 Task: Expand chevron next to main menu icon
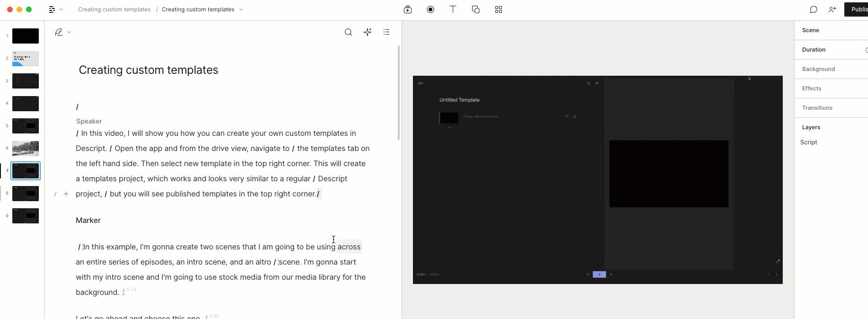click(x=61, y=9)
